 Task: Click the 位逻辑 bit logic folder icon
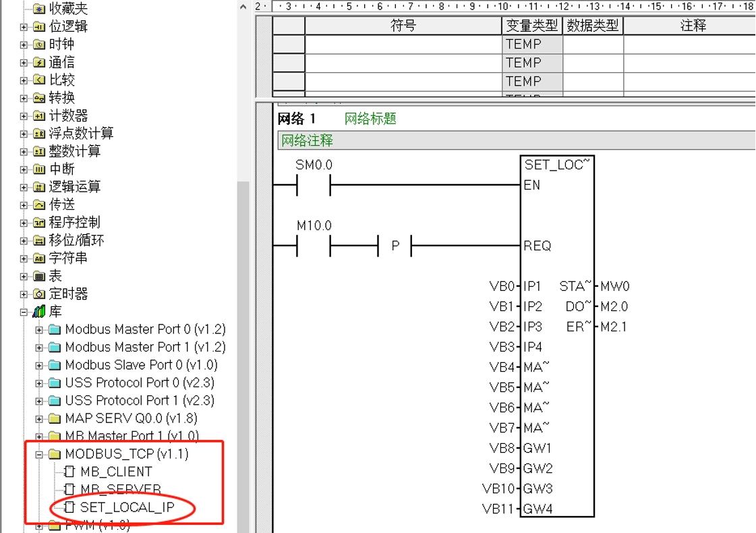click(x=39, y=27)
